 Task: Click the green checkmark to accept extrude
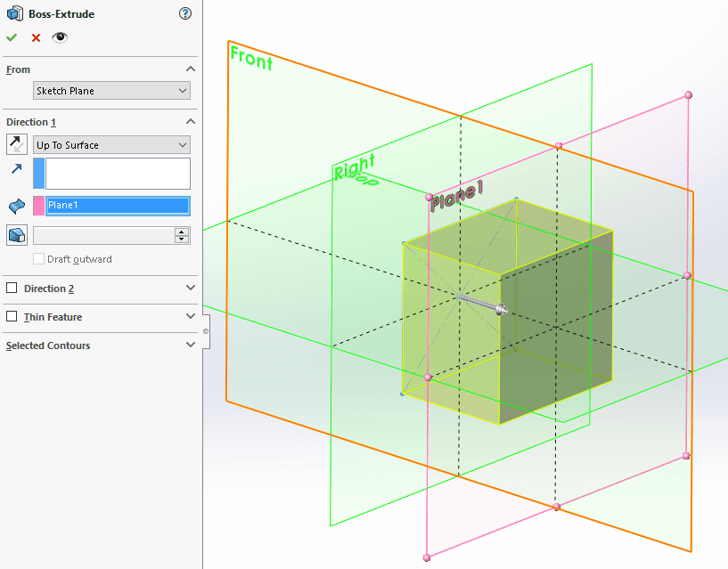(12, 37)
